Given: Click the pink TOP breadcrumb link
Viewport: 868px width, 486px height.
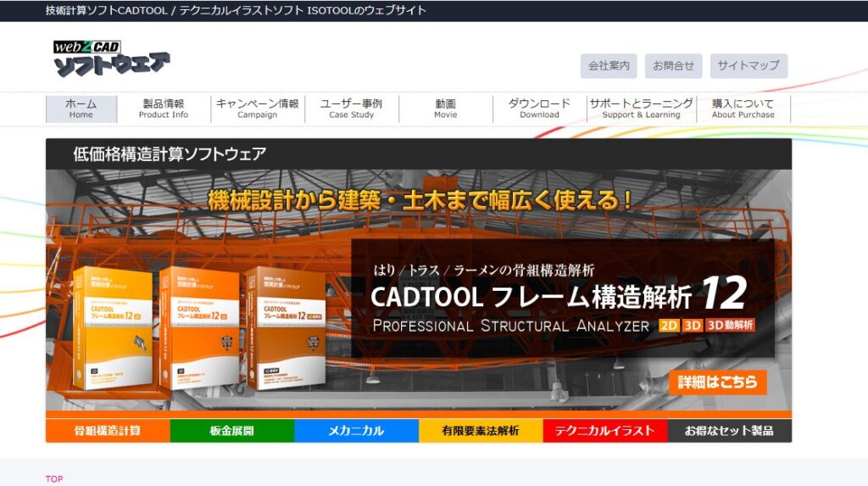Looking at the screenshot, I should coord(54,479).
